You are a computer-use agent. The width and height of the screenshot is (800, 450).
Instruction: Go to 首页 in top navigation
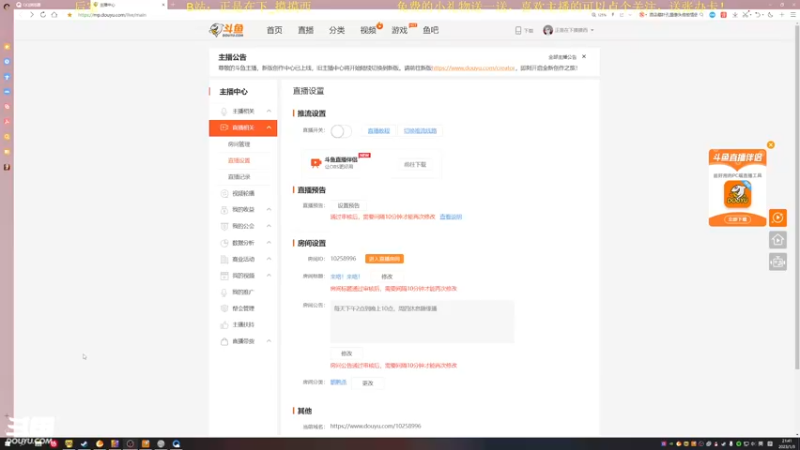tap(274, 30)
